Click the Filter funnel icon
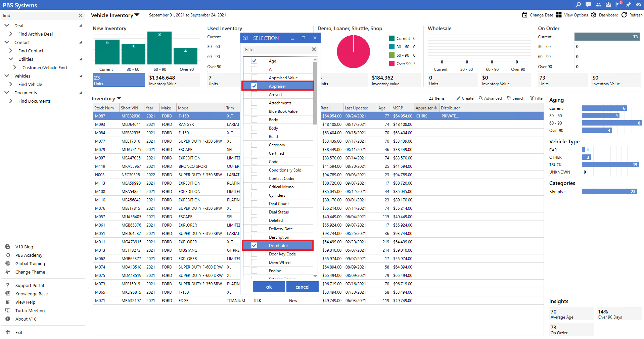Viewport: 644px width, 339px height. (532, 98)
